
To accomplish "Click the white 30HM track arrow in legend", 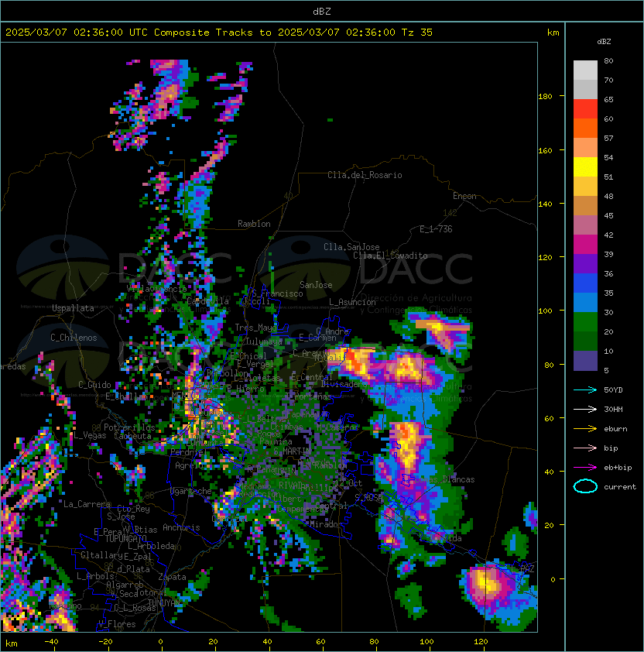I will (x=585, y=409).
